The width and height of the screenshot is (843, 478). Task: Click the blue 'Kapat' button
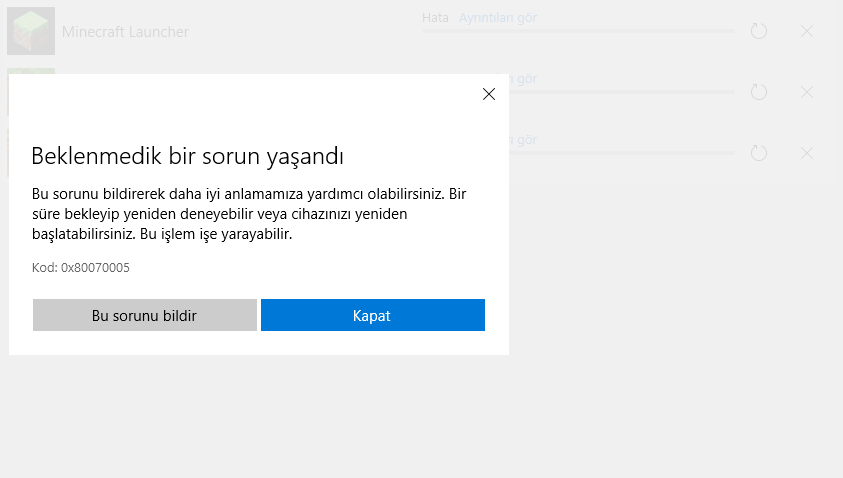[373, 315]
